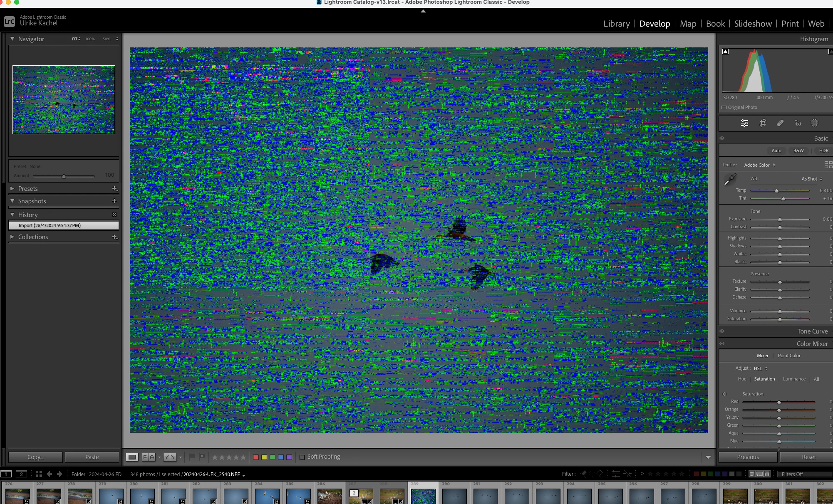Pick the White Balance eyedropper
Image resolution: width=833 pixels, height=504 pixels.
pyautogui.click(x=729, y=180)
